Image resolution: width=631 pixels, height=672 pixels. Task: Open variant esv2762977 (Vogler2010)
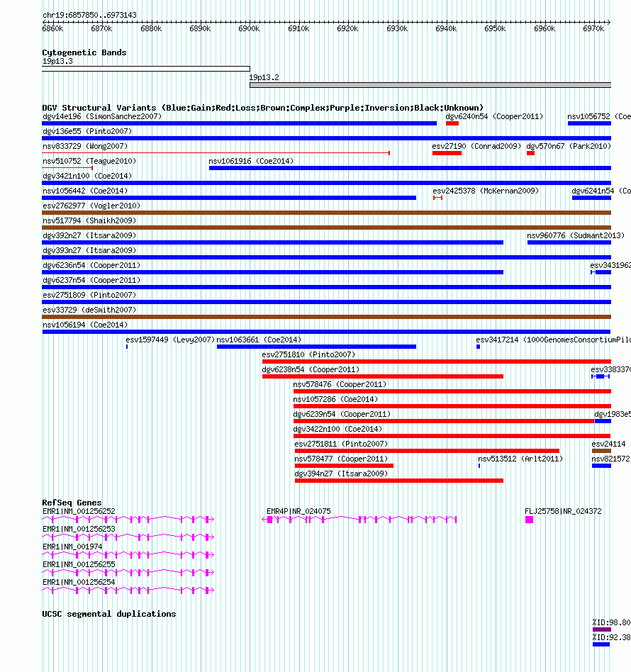91,206
